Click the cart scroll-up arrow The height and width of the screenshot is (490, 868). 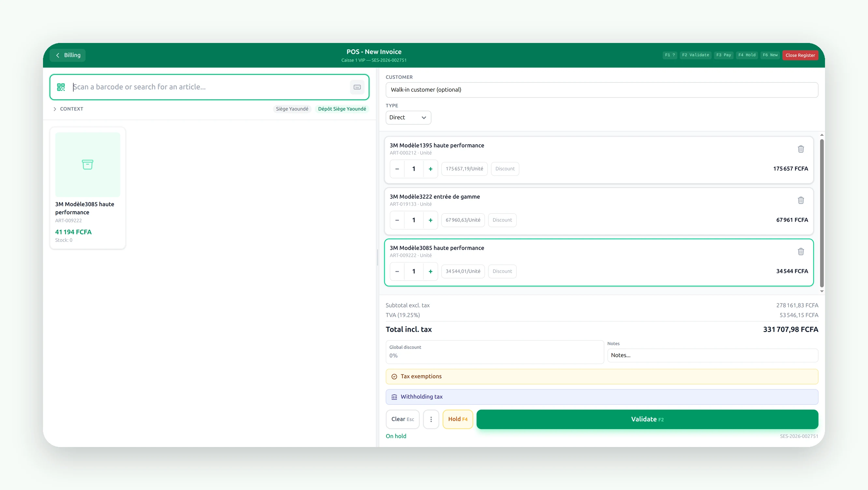[x=822, y=135]
